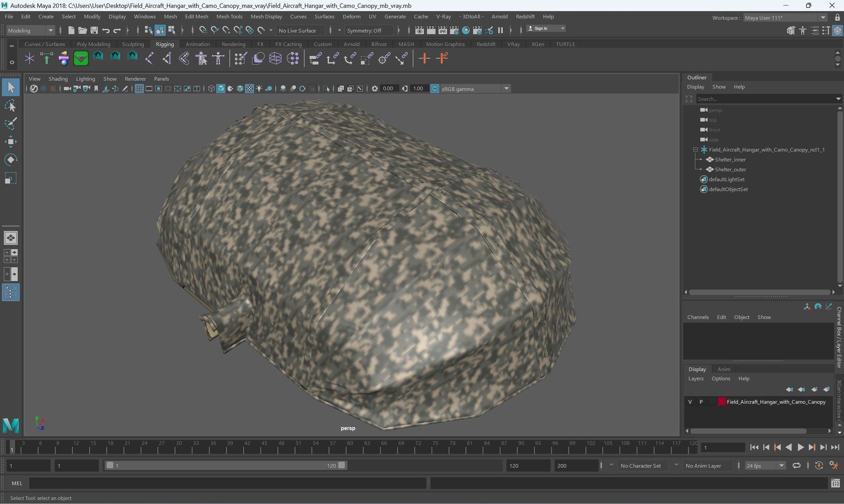844x504 pixels.
Task: Click the timeline at frame 60
Action: [350, 447]
